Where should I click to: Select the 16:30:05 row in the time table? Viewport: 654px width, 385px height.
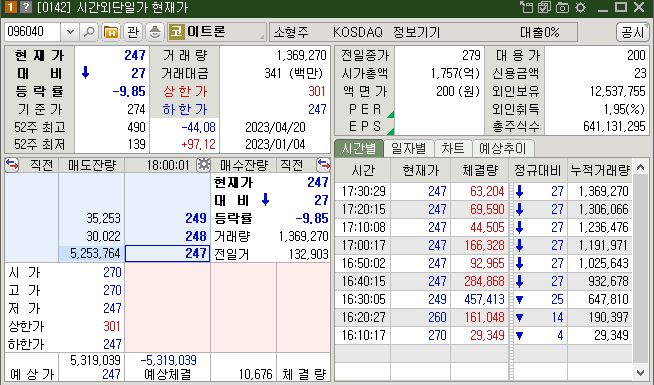pyautogui.click(x=484, y=299)
